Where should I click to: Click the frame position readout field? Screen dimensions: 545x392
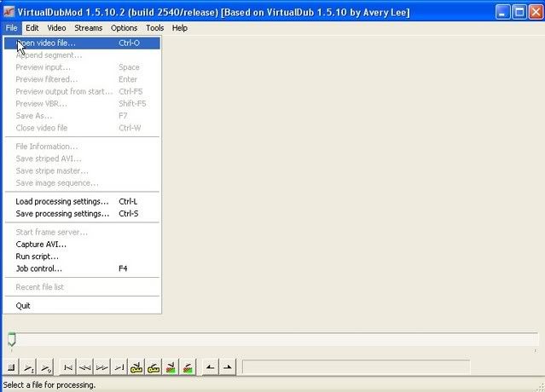pos(356,367)
